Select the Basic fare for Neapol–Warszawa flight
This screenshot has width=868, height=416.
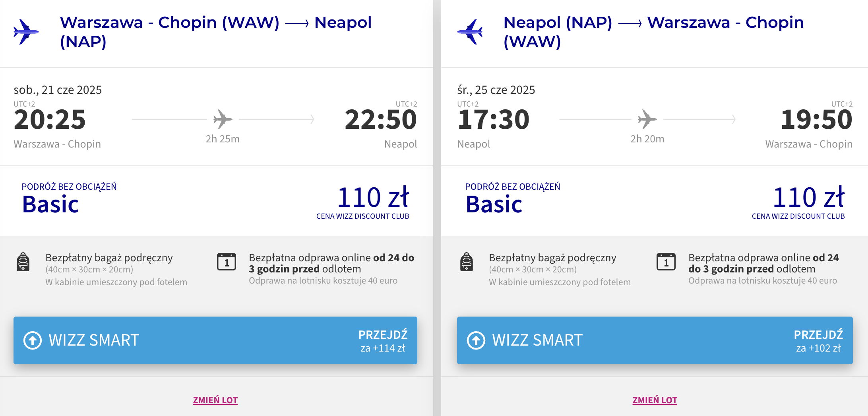point(494,204)
